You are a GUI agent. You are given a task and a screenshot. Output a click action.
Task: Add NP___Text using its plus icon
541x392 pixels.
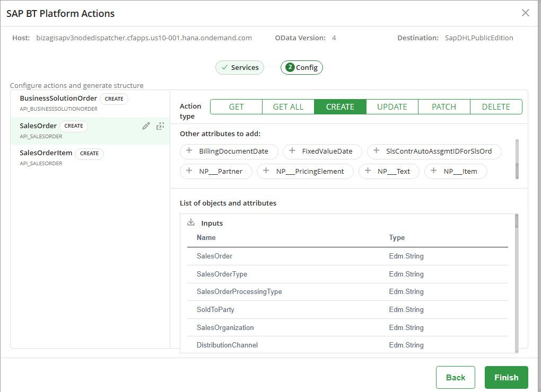[368, 171]
